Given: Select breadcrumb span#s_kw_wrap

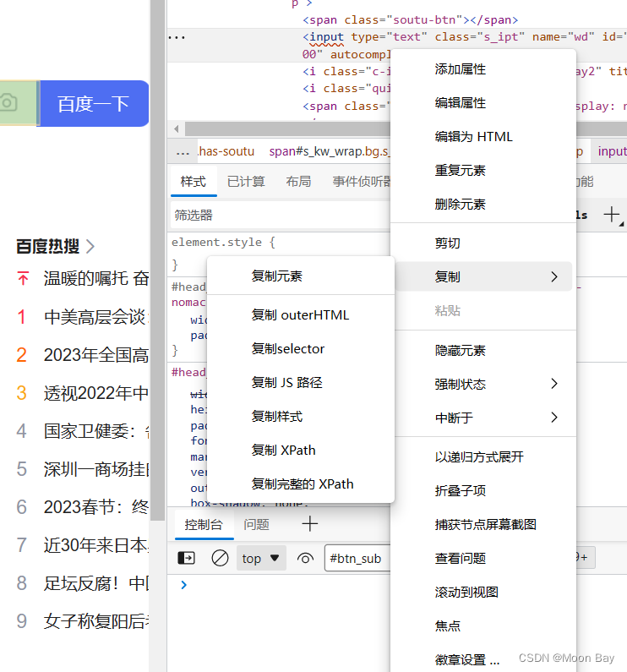Looking at the screenshot, I should 330,151.
